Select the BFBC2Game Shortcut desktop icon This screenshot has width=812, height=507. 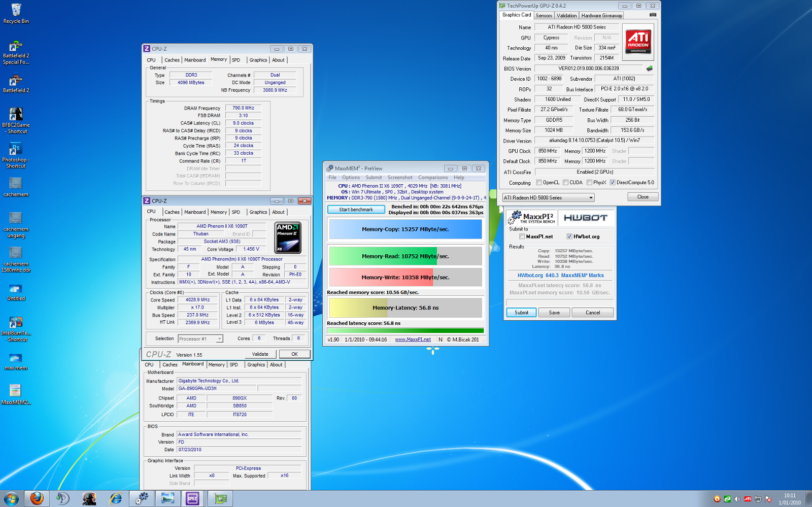coord(16,121)
